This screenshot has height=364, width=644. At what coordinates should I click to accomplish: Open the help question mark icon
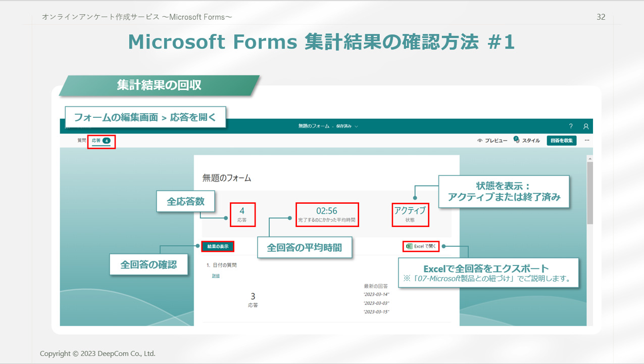pos(571,126)
